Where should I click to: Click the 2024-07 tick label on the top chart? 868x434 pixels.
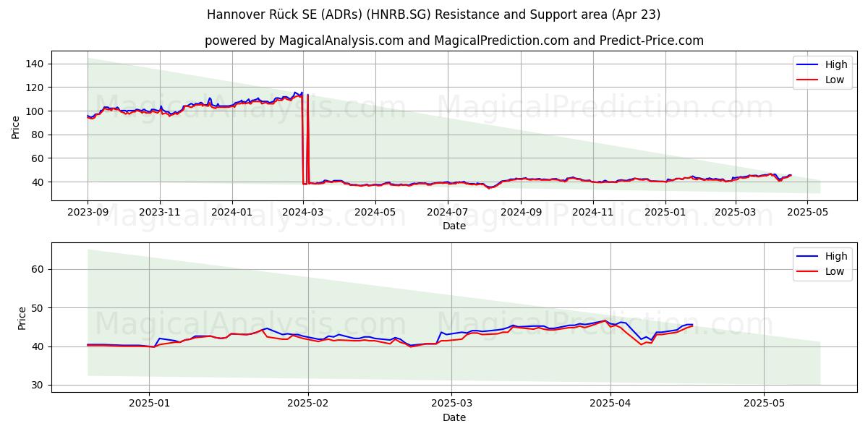point(446,213)
